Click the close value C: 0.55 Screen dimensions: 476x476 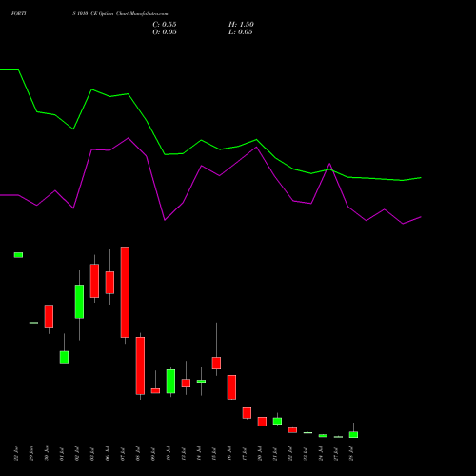tap(165, 25)
